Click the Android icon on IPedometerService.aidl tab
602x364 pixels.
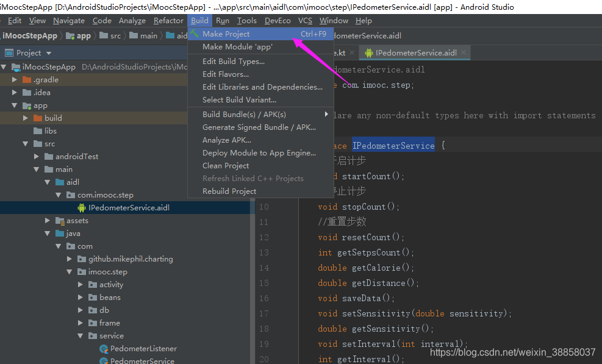coord(370,52)
